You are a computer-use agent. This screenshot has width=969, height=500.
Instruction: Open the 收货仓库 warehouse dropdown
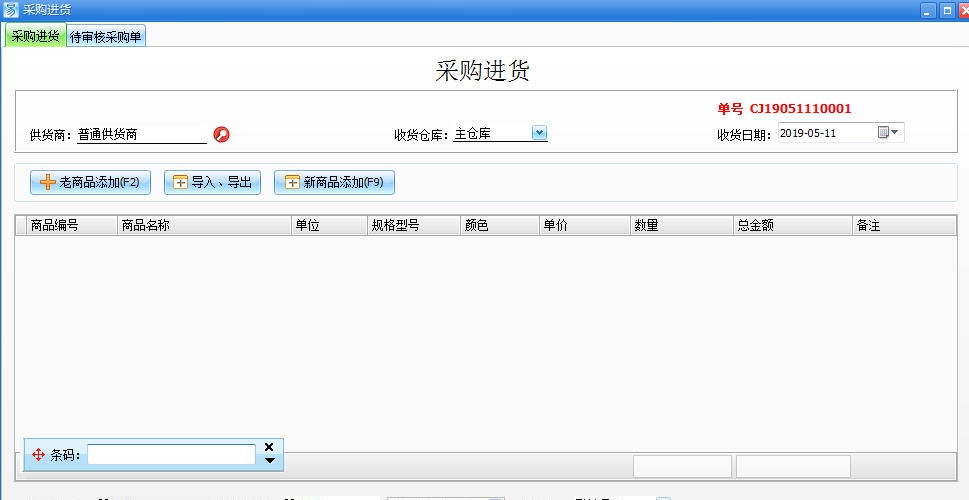pos(540,132)
